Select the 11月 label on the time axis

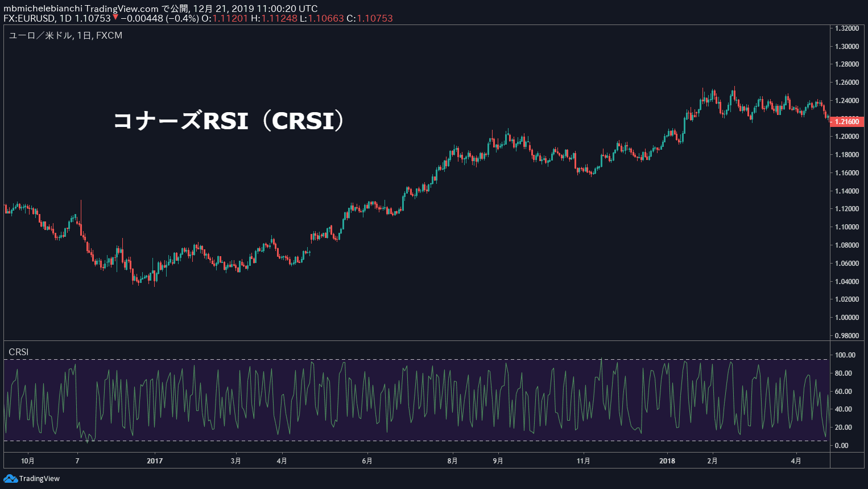584,461
